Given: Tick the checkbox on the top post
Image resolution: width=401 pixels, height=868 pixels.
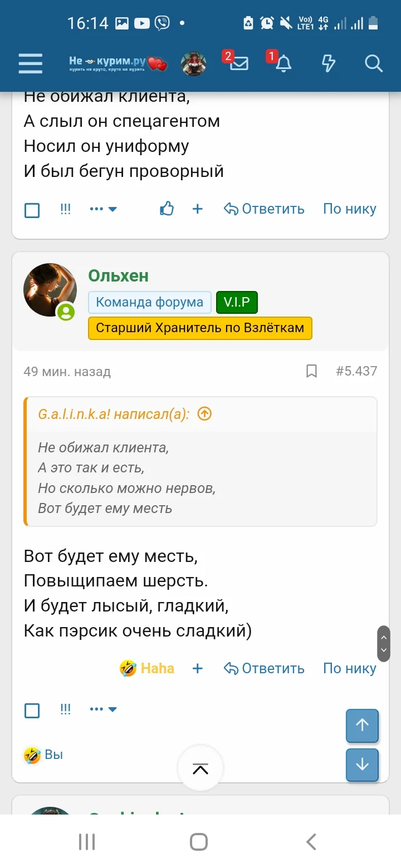Looking at the screenshot, I should (32, 210).
